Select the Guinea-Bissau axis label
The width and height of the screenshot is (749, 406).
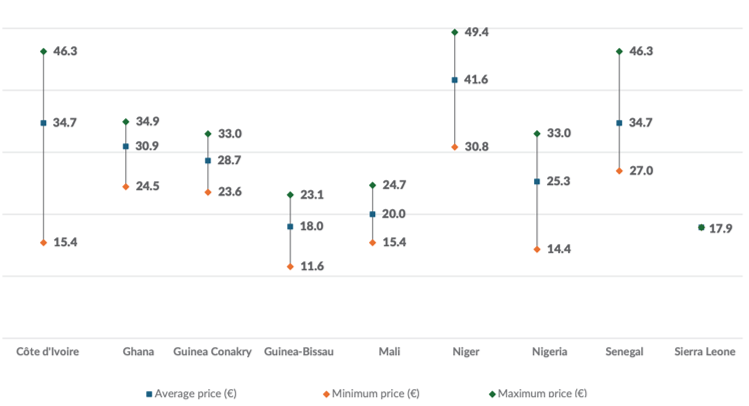(298, 352)
